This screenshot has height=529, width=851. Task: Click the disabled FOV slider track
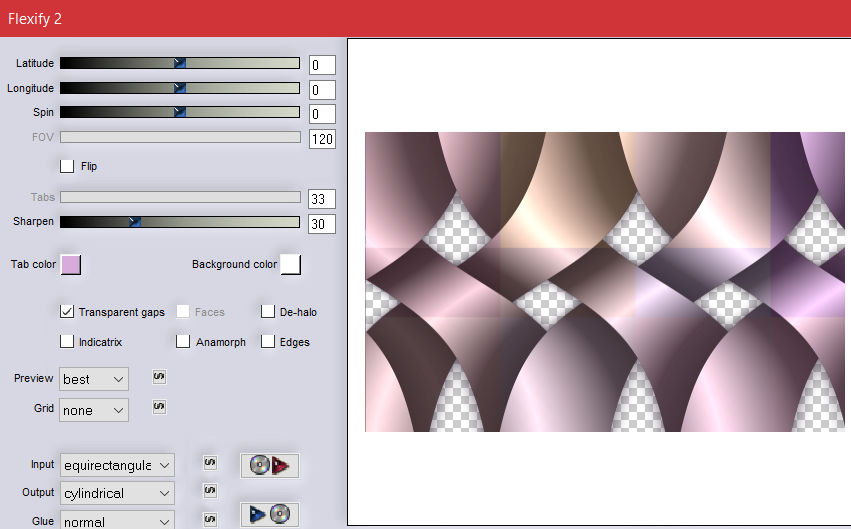(180, 137)
